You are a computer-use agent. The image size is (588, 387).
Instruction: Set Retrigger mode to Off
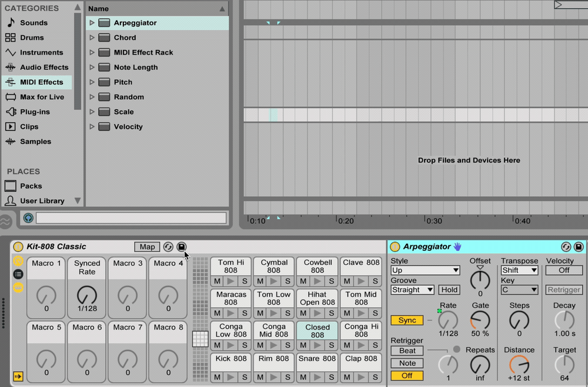[x=407, y=375]
